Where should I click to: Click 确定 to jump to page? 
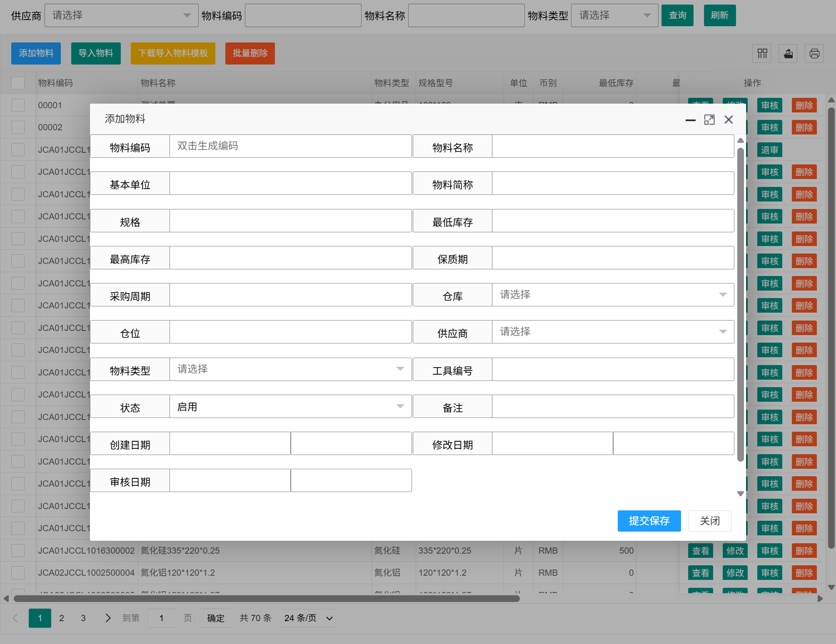coord(216,618)
